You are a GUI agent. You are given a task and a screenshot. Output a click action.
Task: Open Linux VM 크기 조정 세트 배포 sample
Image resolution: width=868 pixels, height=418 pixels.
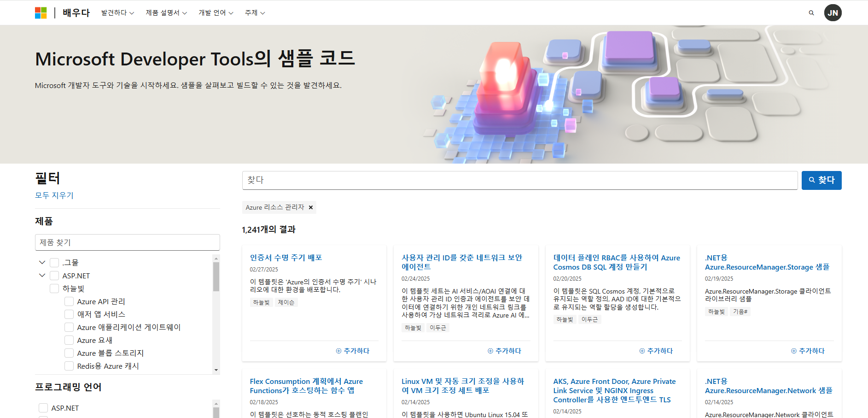pyautogui.click(x=463, y=386)
